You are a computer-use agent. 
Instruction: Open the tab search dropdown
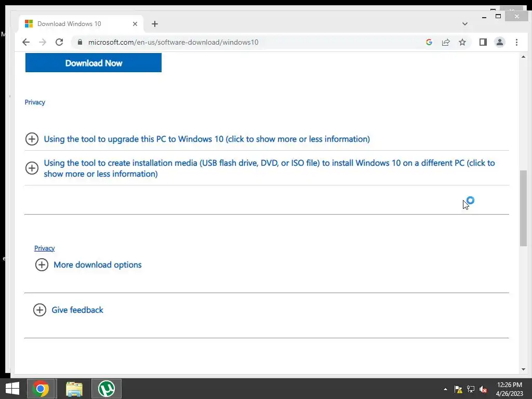pyautogui.click(x=465, y=24)
